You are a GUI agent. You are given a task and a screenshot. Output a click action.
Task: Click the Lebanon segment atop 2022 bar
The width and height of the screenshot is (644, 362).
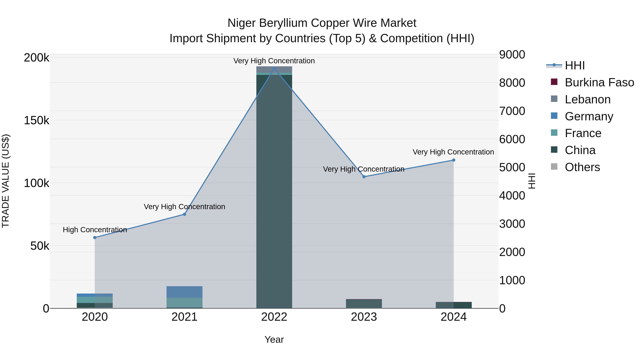click(274, 70)
